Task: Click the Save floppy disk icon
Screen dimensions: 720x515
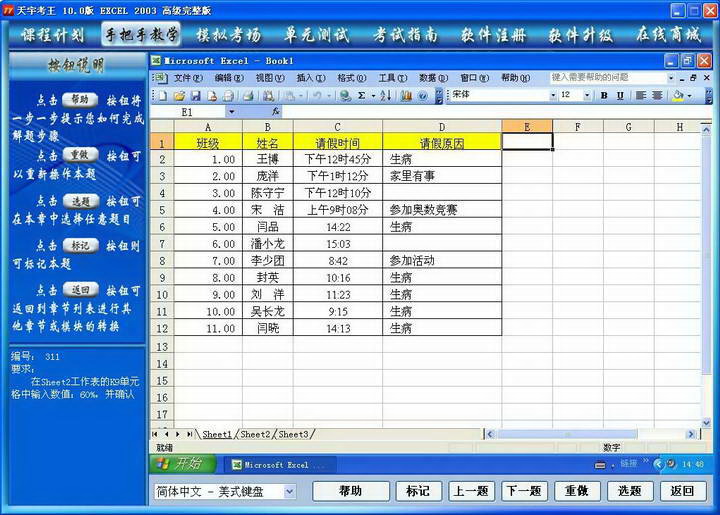Action: coord(196,95)
